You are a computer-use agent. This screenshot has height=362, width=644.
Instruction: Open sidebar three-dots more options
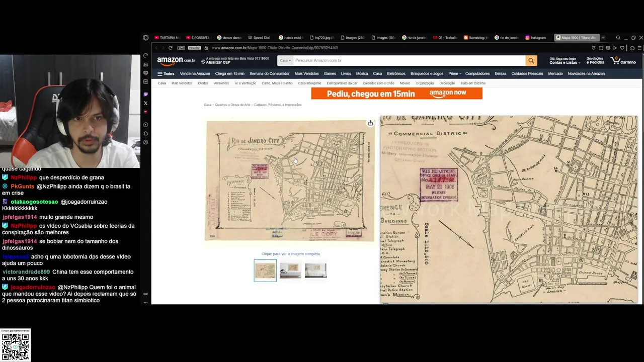point(146,302)
